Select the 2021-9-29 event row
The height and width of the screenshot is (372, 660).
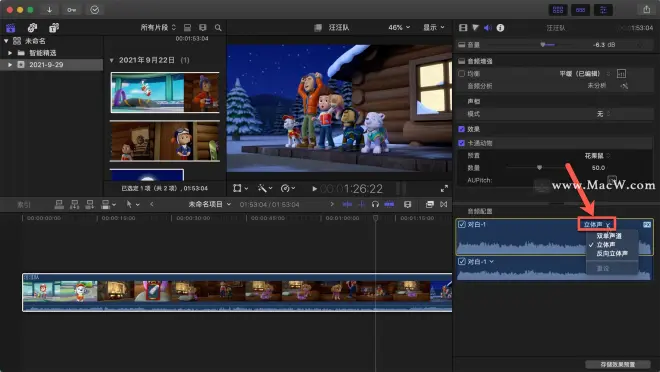(x=51, y=65)
